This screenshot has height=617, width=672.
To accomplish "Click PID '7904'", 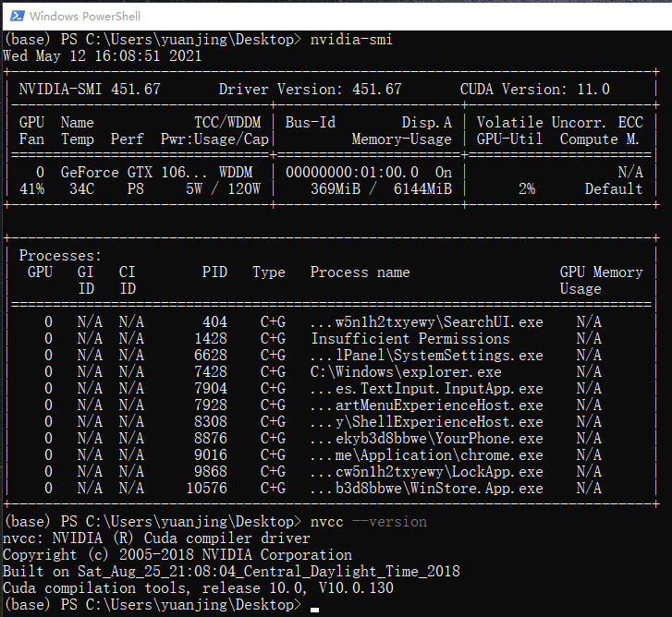I will (x=211, y=389).
